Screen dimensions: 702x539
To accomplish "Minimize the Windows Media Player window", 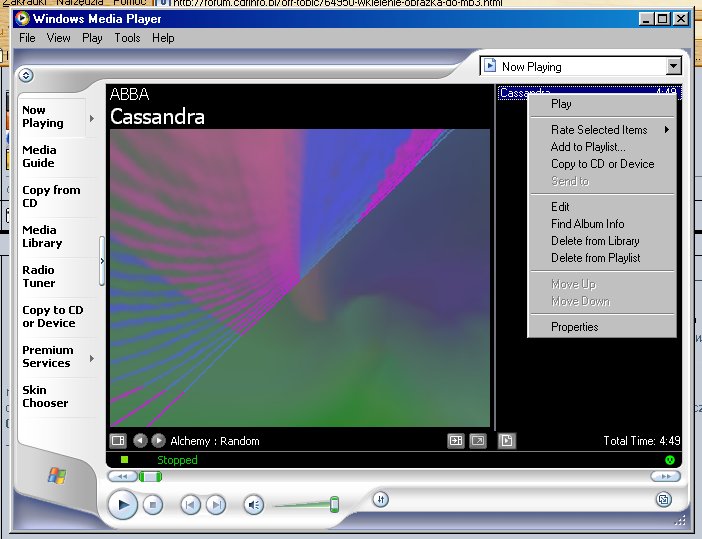I will 646,19.
